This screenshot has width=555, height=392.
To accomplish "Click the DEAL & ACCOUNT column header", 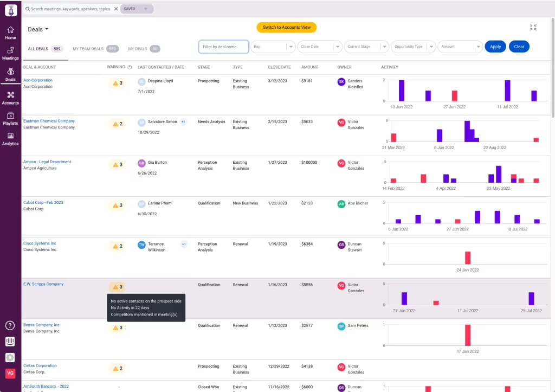I will (x=40, y=67).
